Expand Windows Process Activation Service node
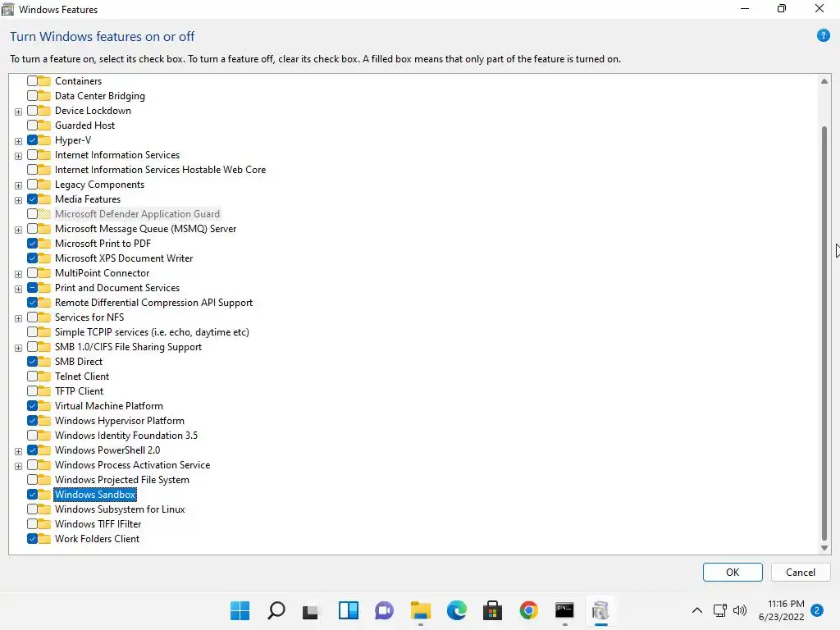 [x=18, y=466]
